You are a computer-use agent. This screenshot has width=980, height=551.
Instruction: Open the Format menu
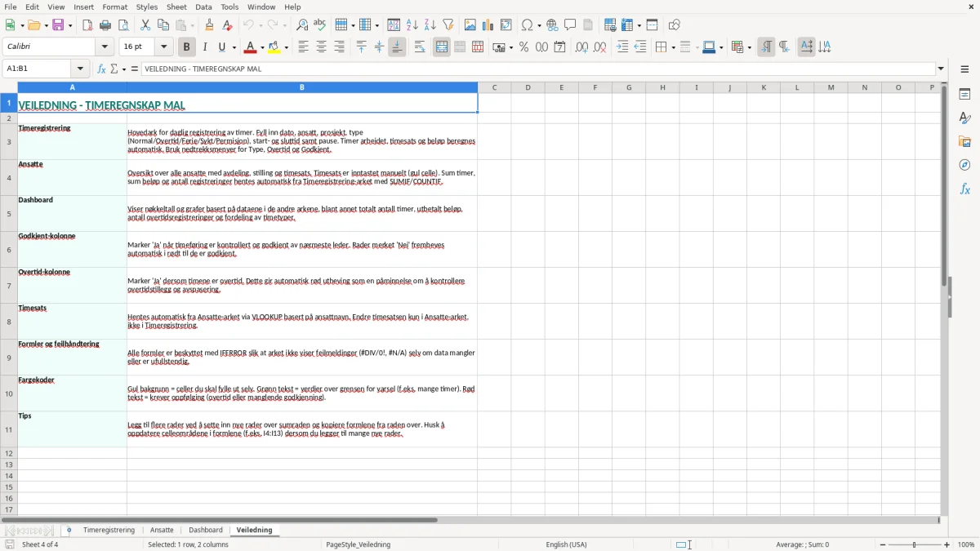click(115, 7)
